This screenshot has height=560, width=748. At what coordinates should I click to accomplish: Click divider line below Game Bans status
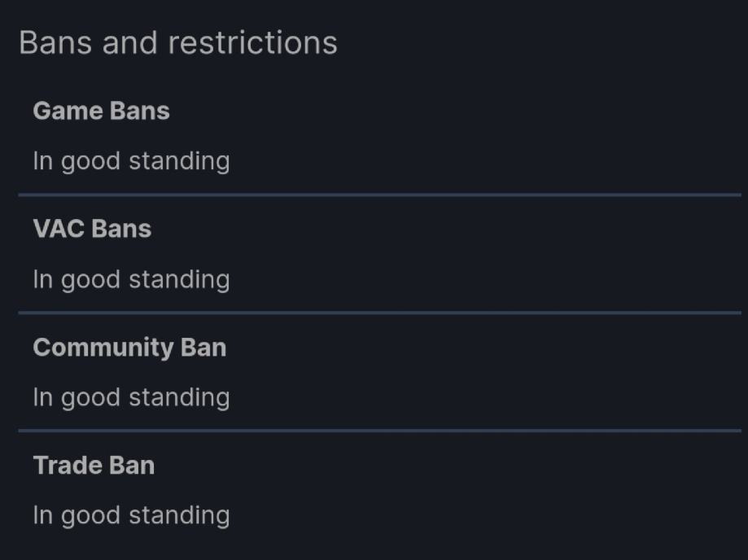pyautogui.click(x=379, y=195)
